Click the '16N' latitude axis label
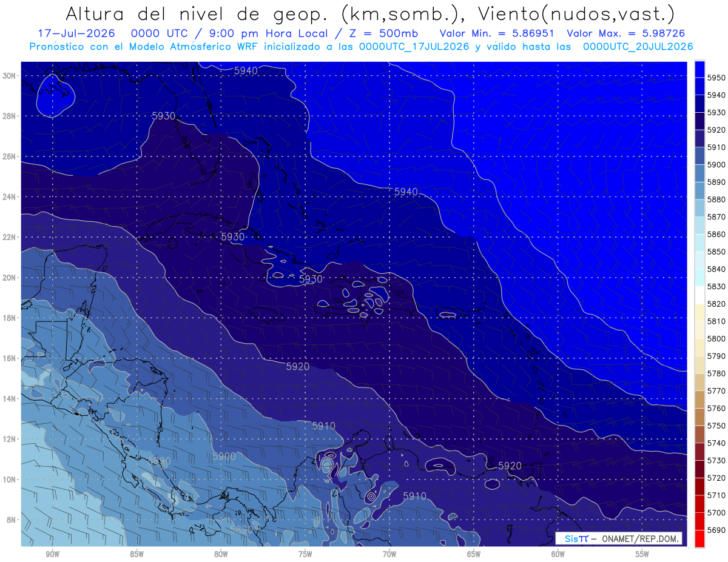This screenshot has width=728, height=562. pyautogui.click(x=10, y=358)
